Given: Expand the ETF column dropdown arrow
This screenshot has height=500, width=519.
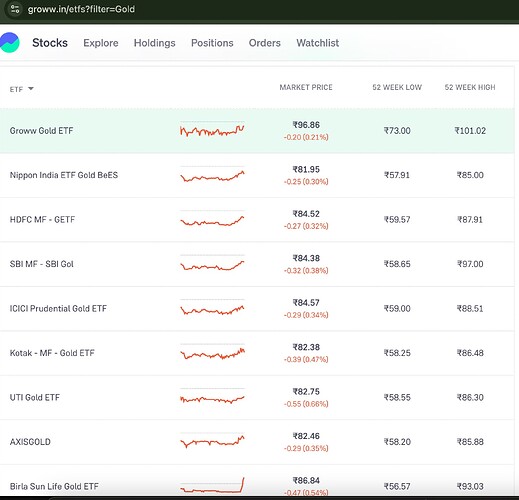Looking at the screenshot, I should 31,89.
